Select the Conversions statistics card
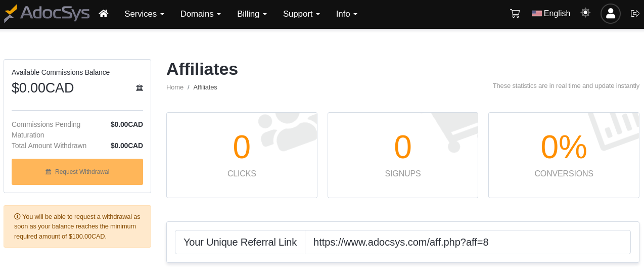The width and height of the screenshot is (644, 280). coord(564,155)
